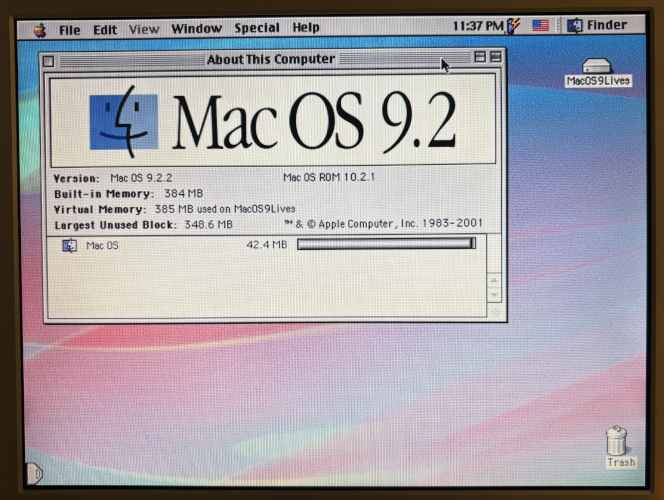This screenshot has width=664, height=500.
Task: Toggle the window collapse box
Action: click(x=496, y=58)
